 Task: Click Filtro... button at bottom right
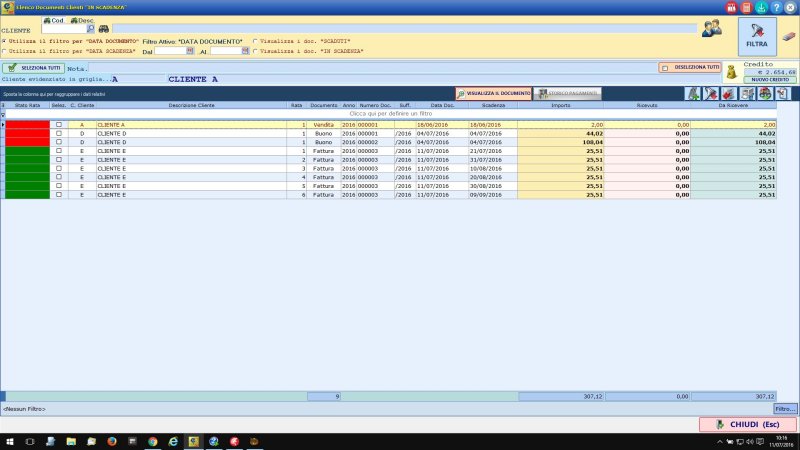click(785, 409)
